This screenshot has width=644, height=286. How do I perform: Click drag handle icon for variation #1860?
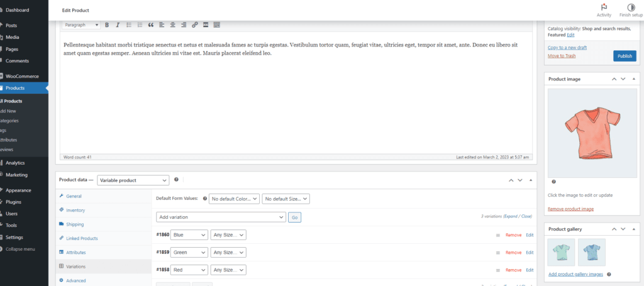click(x=498, y=235)
